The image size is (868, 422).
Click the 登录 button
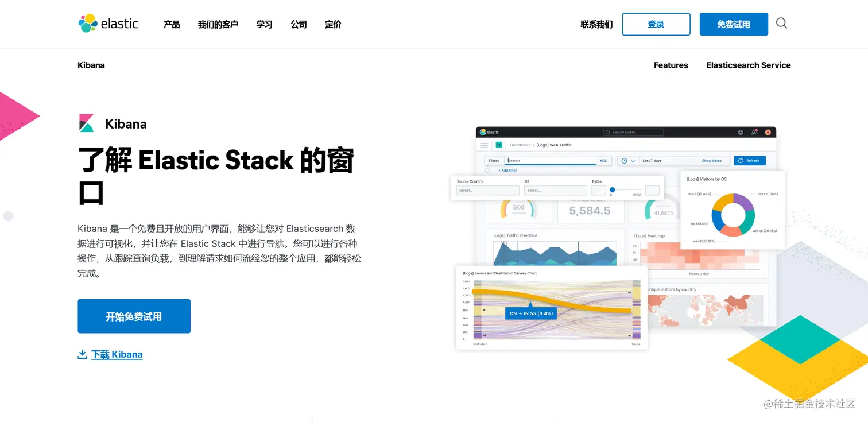tap(656, 24)
